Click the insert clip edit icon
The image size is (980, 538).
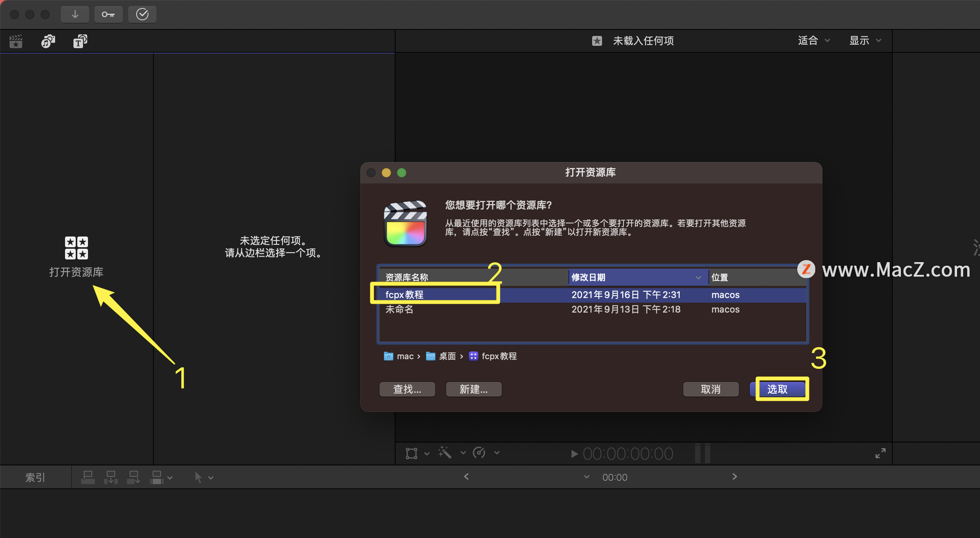[x=111, y=477]
